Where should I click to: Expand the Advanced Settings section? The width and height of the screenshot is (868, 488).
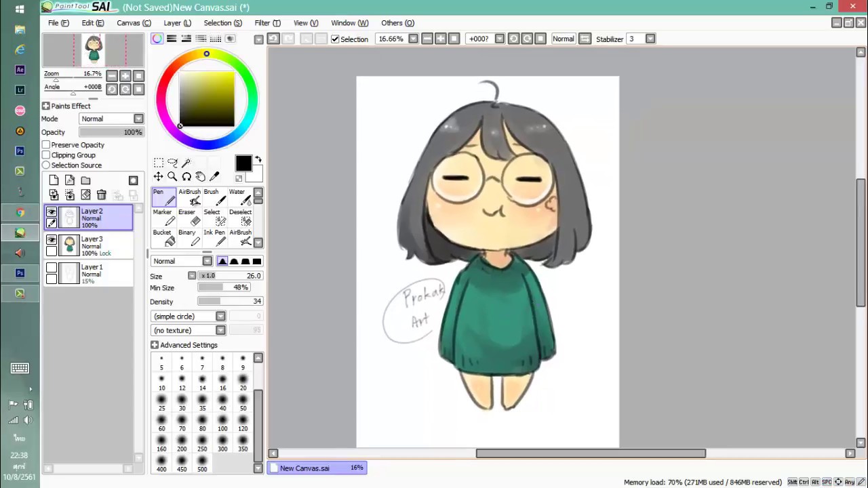pyautogui.click(x=155, y=345)
